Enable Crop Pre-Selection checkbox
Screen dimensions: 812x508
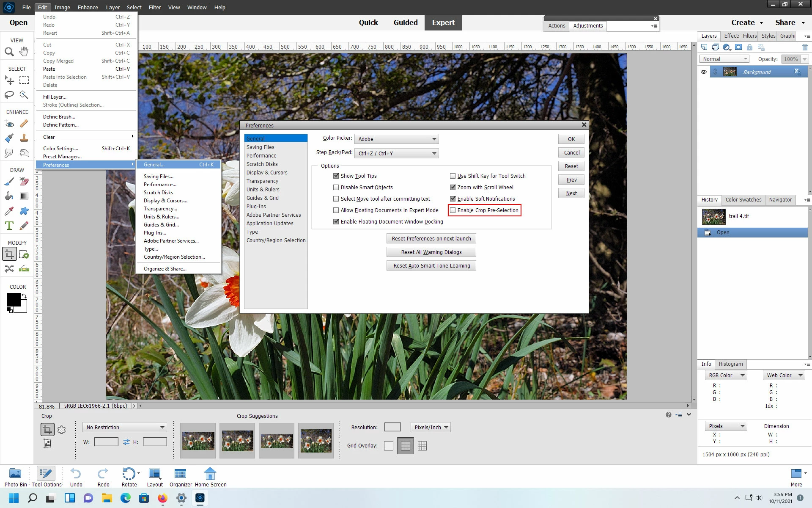point(453,210)
